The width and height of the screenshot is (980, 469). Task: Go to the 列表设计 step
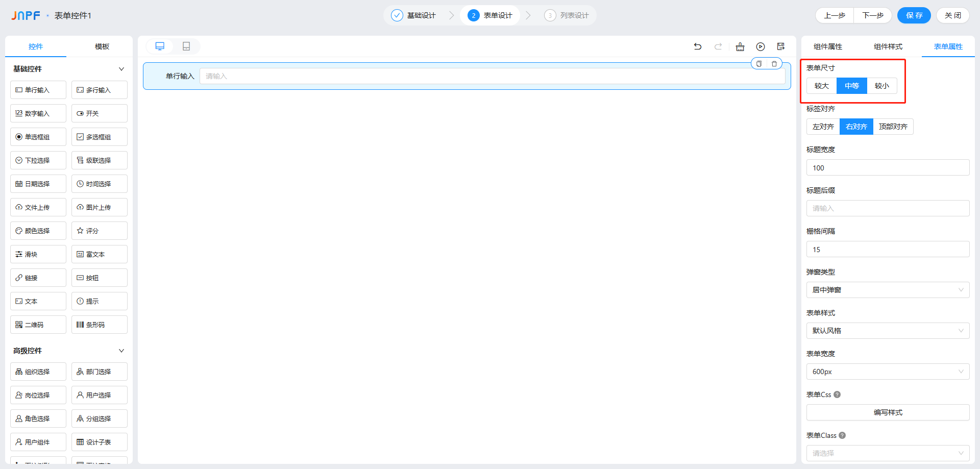(x=567, y=15)
